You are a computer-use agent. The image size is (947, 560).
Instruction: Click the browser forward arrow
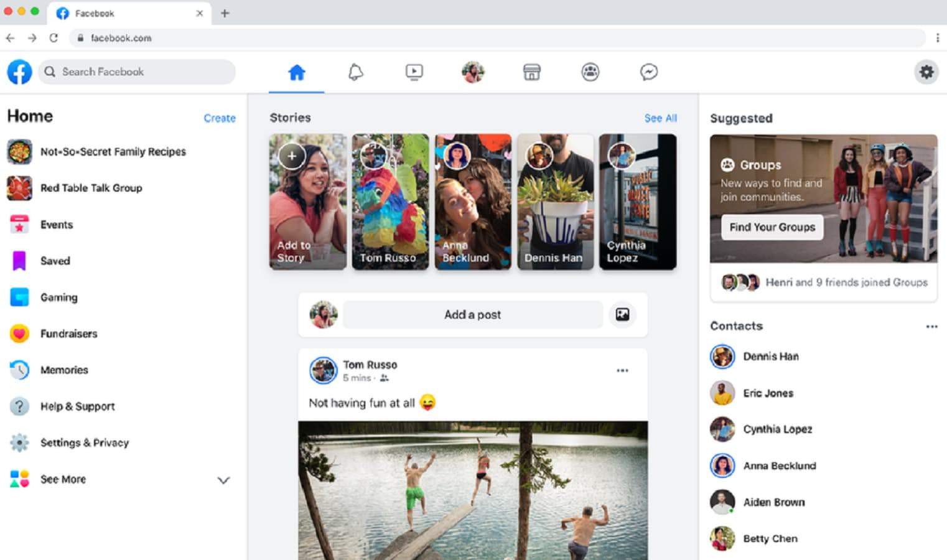click(x=32, y=38)
